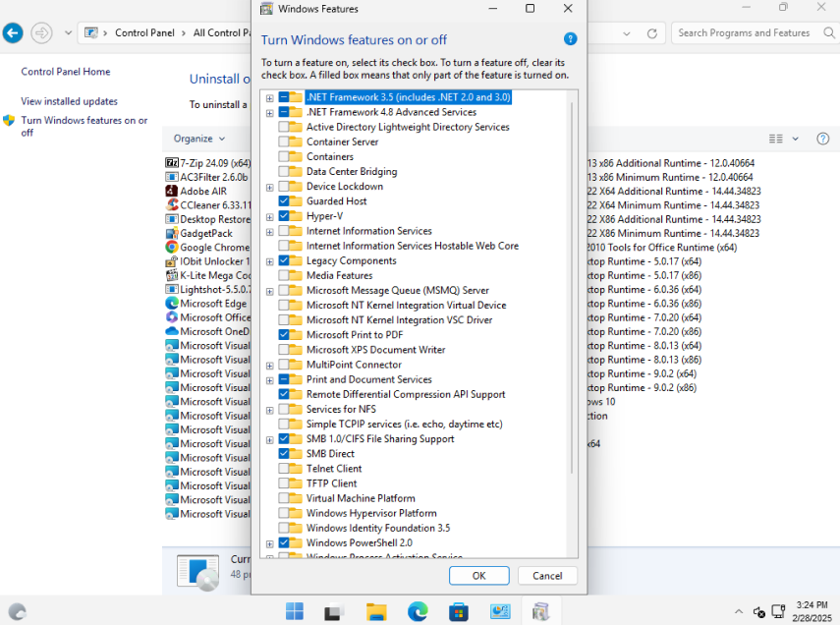Expand Internet Information Services node
Image resolution: width=840 pixels, height=625 pixels.
[x=269, y=232]
